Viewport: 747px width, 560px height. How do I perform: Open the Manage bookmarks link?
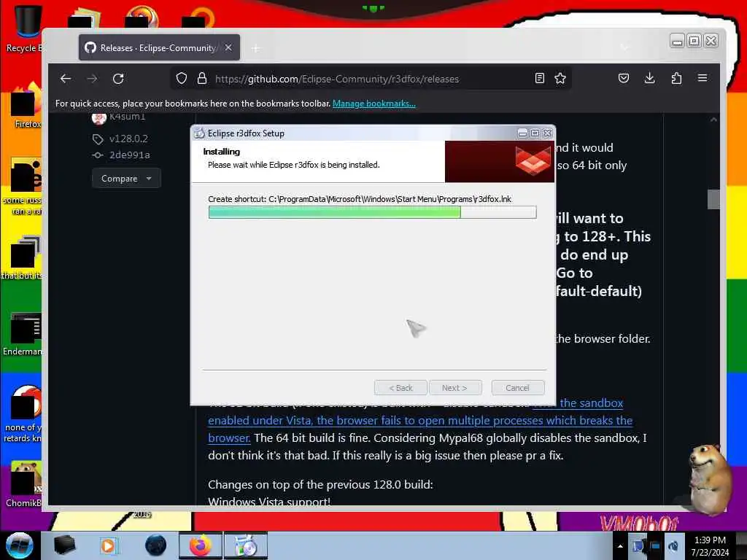tap(374, 104)
